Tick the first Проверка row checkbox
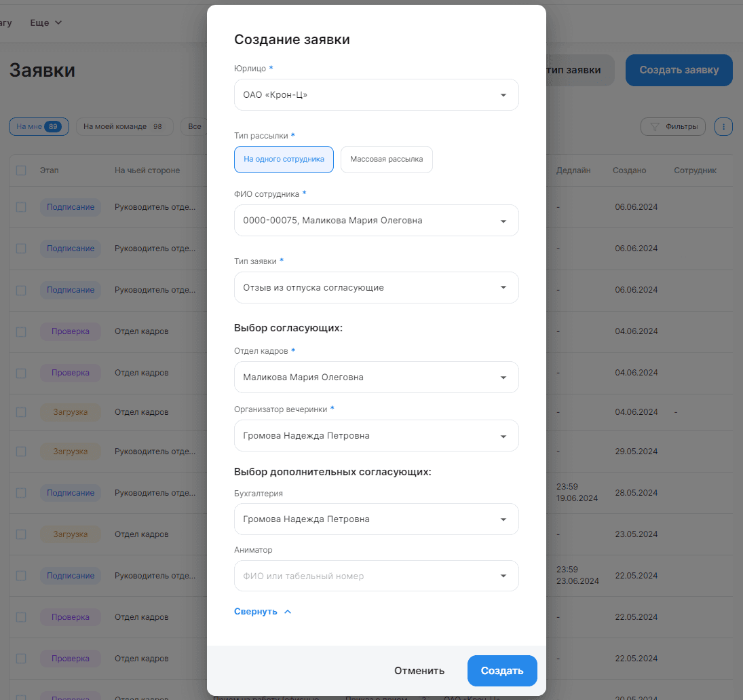 pos(21,331)
